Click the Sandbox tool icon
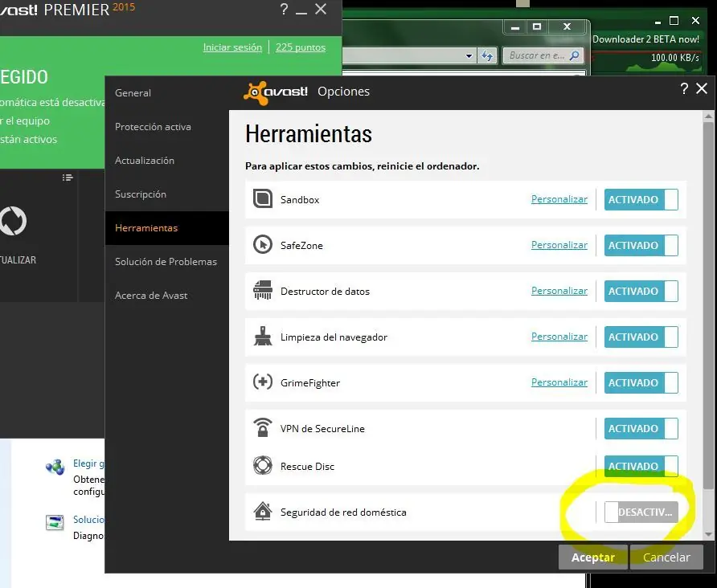The image size is (717, 588). tap(263, 199)
